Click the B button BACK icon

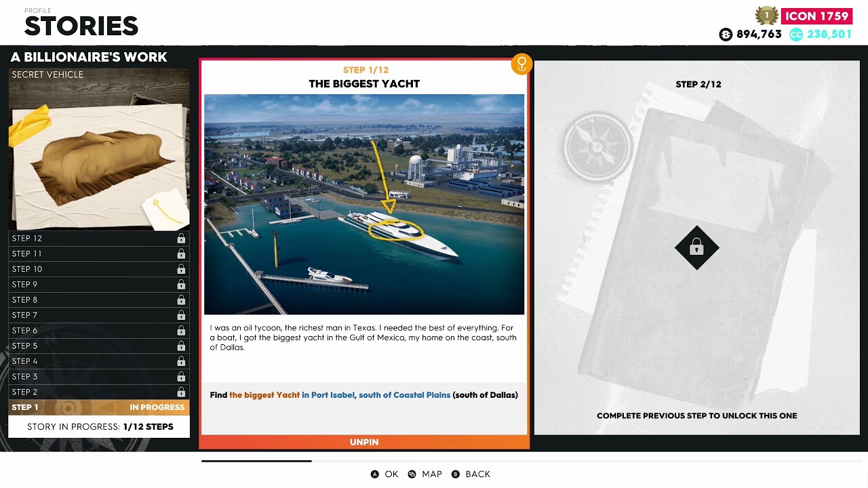coord(456,474)
